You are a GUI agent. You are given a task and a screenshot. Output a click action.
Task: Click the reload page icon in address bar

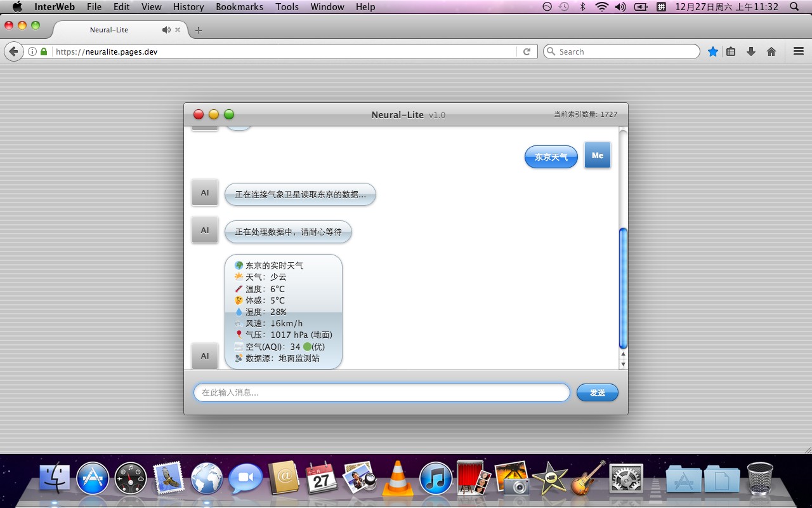pyautogui.click(x=527, y=51)
